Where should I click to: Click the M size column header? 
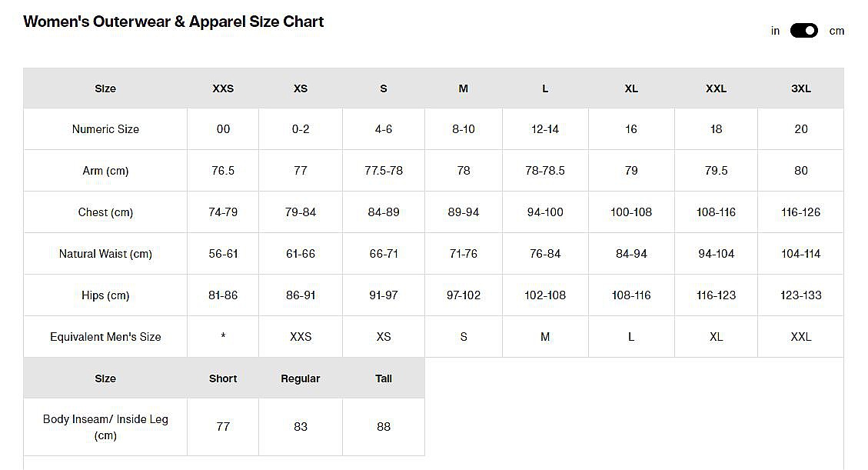(464, 88)
